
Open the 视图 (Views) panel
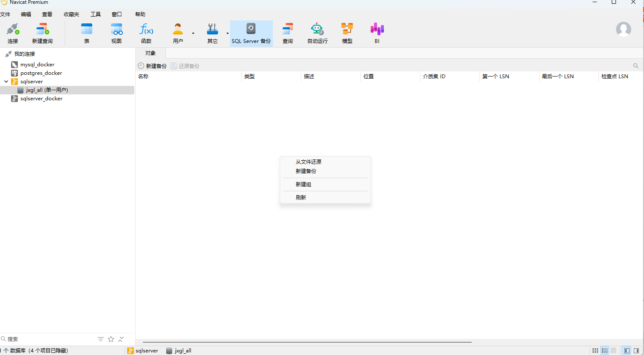(x=116, y=33)
